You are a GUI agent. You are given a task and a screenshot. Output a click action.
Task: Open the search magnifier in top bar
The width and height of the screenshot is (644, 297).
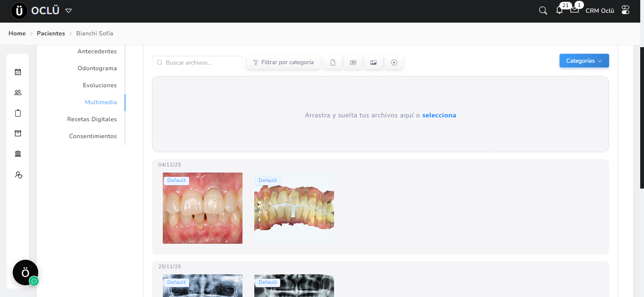click(543, 10)
